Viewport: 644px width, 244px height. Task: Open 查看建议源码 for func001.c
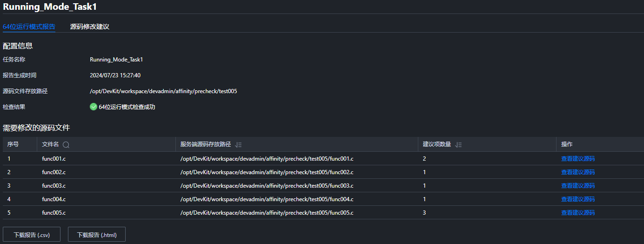578,158
